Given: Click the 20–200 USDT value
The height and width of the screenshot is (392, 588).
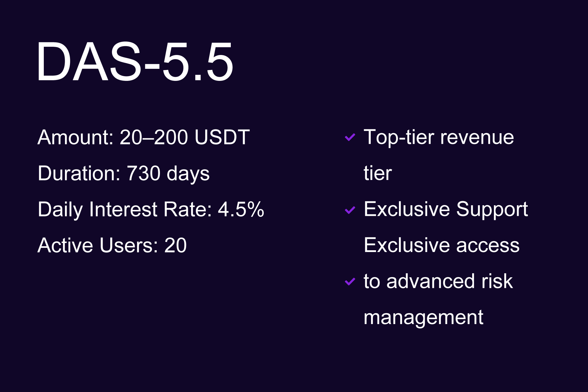Looking at the screenshot, I should pyautogui.click(x=185, y=137).
